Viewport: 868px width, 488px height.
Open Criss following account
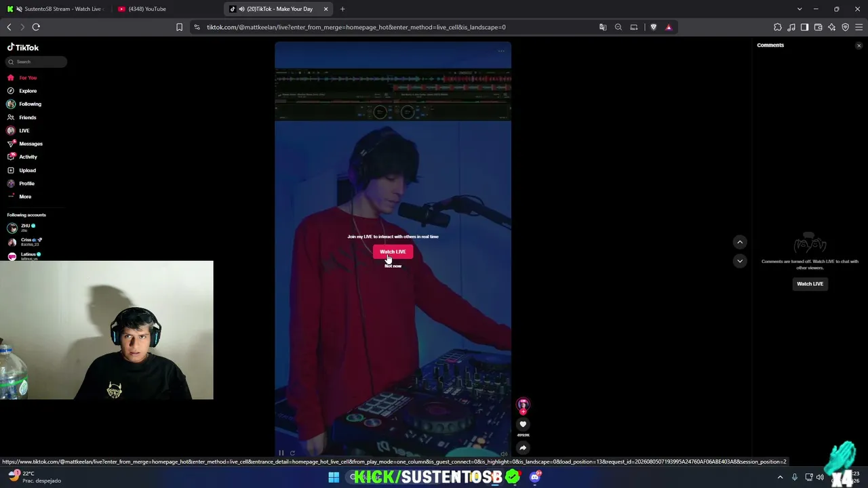click(x=24, y=241)
